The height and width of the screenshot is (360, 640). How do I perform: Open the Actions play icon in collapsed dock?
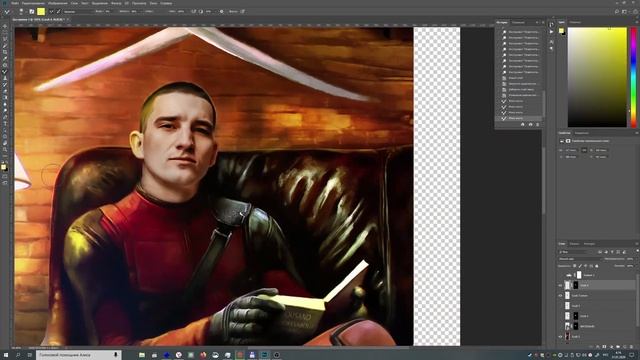pos(551,32)
